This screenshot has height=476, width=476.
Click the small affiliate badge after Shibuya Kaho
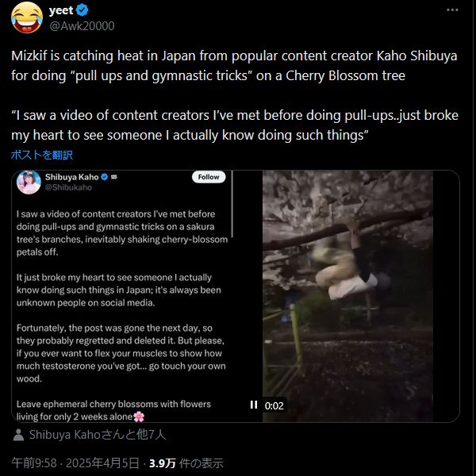pos(114,177)
